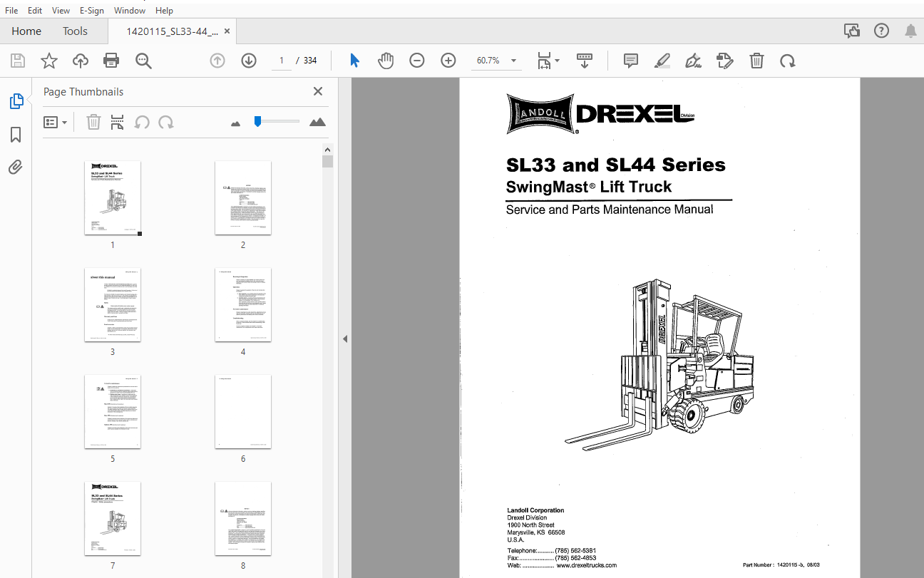The height and width of the screenshot is (578, 924).
Task: Choose the selection arrow tool
Action: click(355, 61)
